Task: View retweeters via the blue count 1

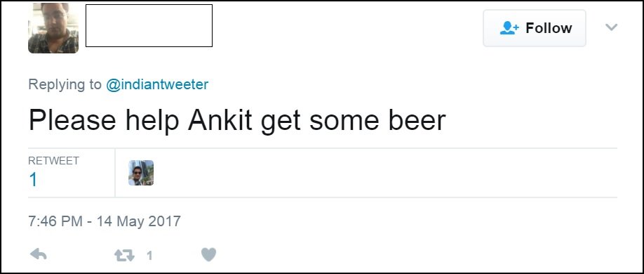Action: click(33, 180)
